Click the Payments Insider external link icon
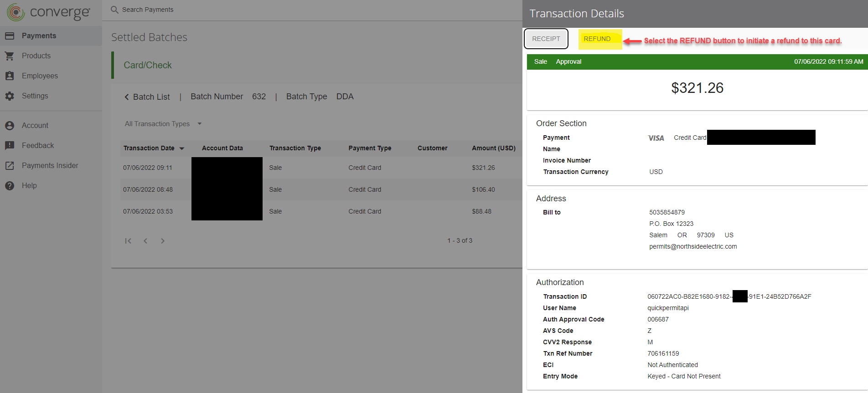 point(10,166)
